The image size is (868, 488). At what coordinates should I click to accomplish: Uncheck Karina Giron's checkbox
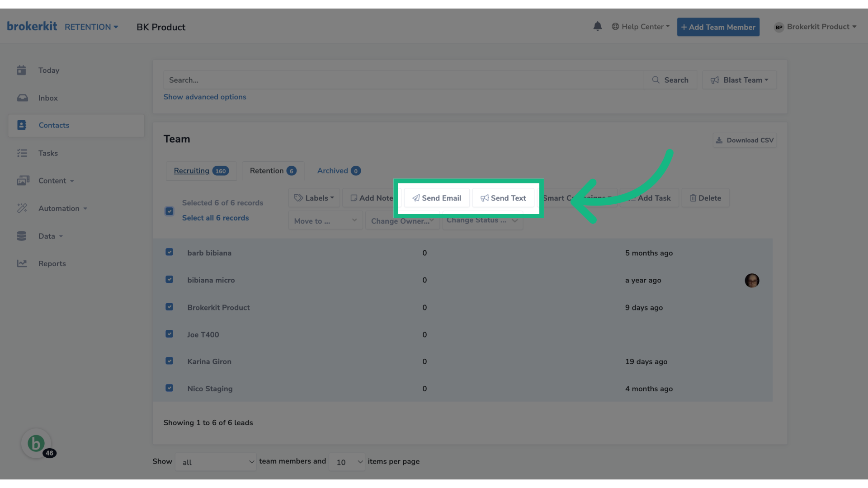[x=170, y=361]
